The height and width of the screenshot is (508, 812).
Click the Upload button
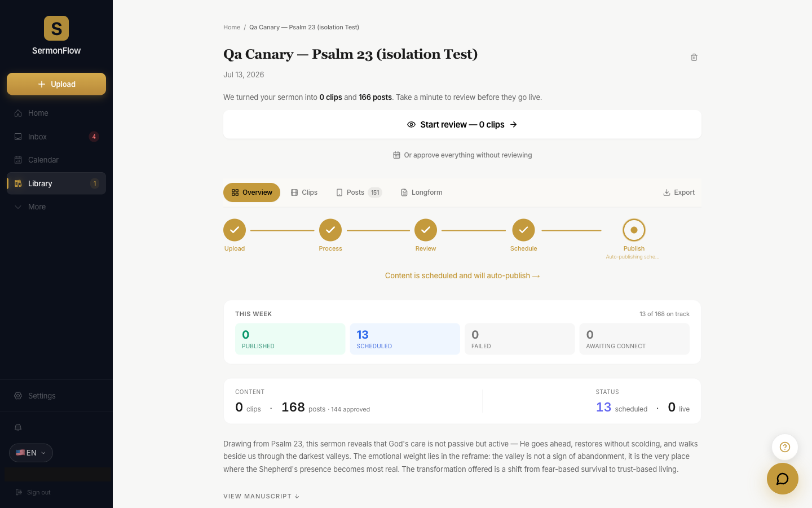coord(56,84)
